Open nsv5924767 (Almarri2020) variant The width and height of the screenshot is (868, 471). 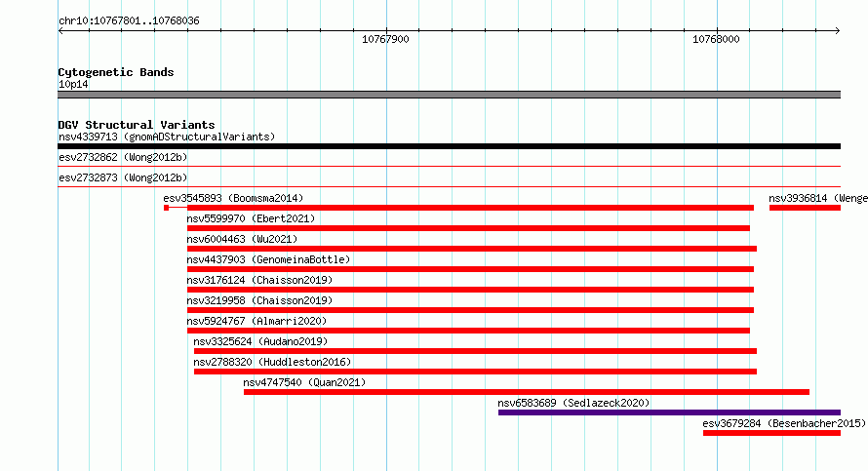click(256, 321)
